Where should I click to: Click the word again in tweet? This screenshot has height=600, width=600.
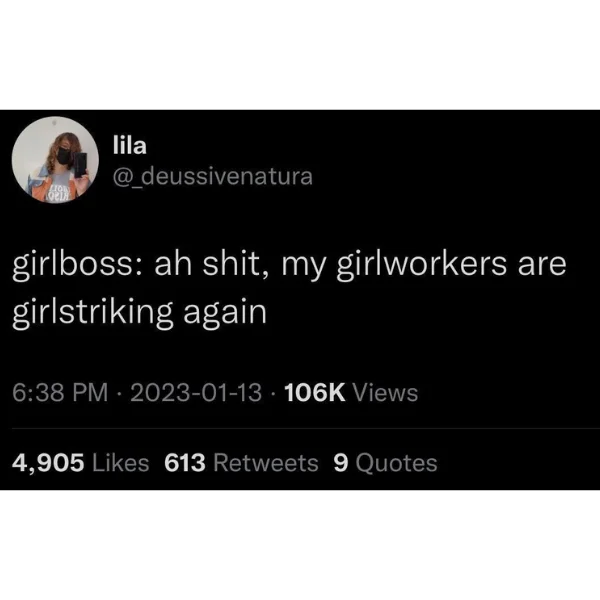tap(225, 315)
